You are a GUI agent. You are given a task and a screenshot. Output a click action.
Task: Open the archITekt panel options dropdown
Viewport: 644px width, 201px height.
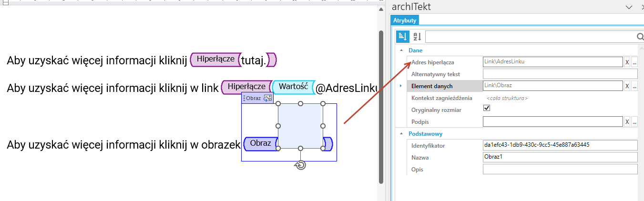click(x=629, y=7)
